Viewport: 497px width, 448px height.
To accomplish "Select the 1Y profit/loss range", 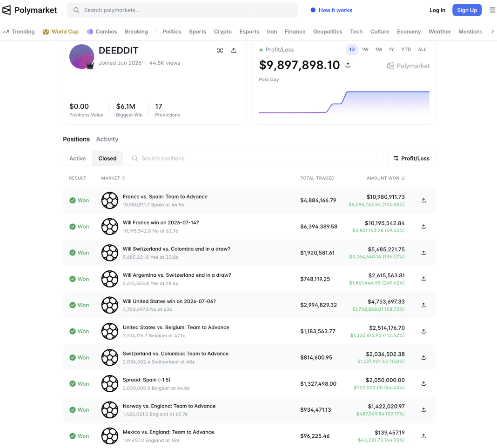I will [391, 49].
